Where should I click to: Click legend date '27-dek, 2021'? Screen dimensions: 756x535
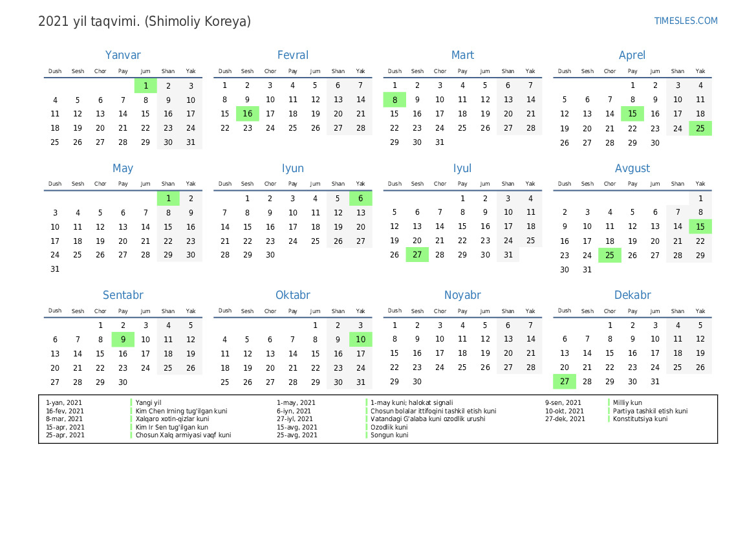coord(565,419)
